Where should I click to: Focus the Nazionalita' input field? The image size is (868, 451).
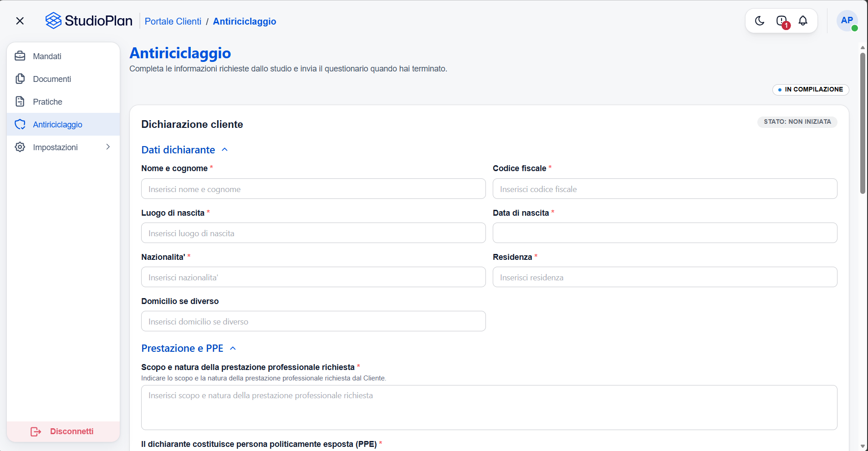pyautogui.click(x=313, y=277)
